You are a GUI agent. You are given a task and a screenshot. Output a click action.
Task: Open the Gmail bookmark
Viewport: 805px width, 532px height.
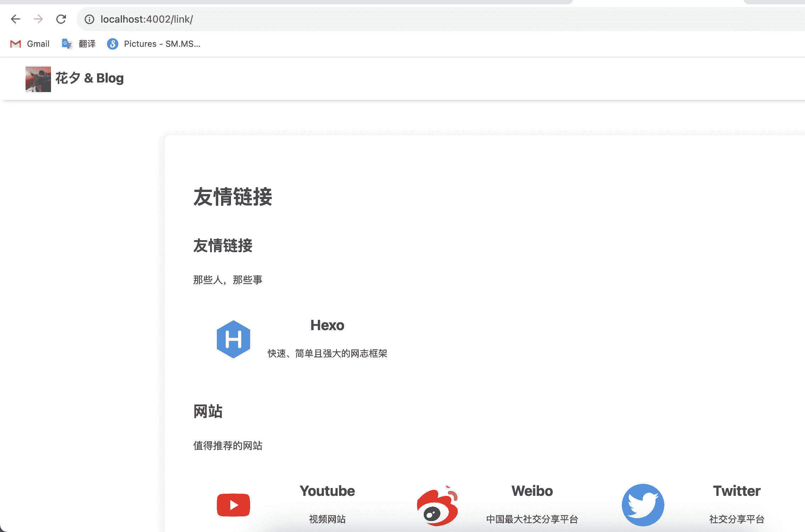(30, 44)
